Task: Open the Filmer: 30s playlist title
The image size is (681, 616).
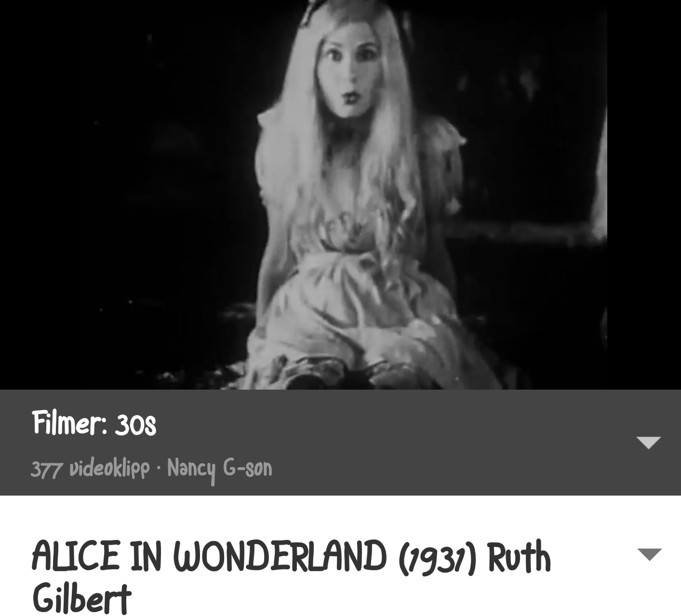Action: tap(94, 423)
